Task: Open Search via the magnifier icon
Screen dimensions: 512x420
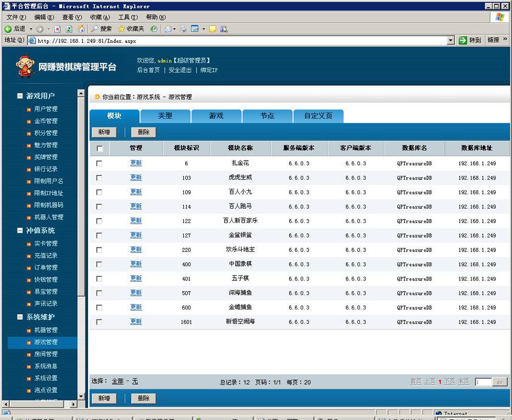Action: [95, 29]
